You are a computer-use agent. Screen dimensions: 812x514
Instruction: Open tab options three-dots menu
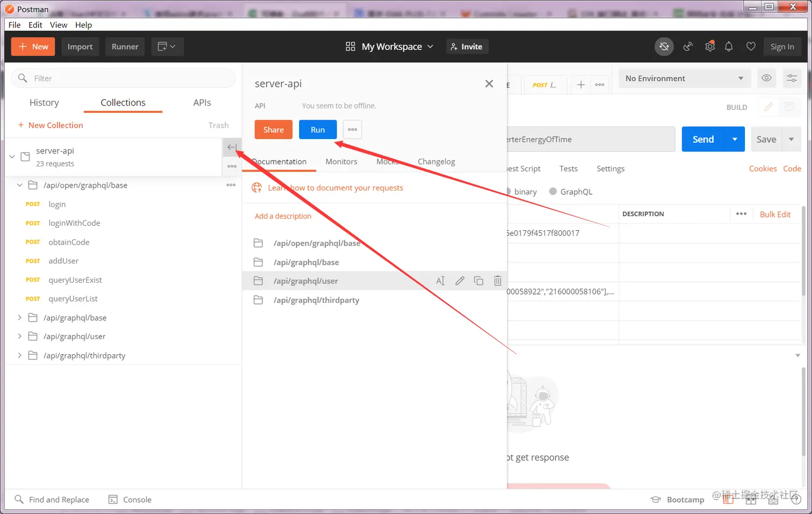click(600, 85)
